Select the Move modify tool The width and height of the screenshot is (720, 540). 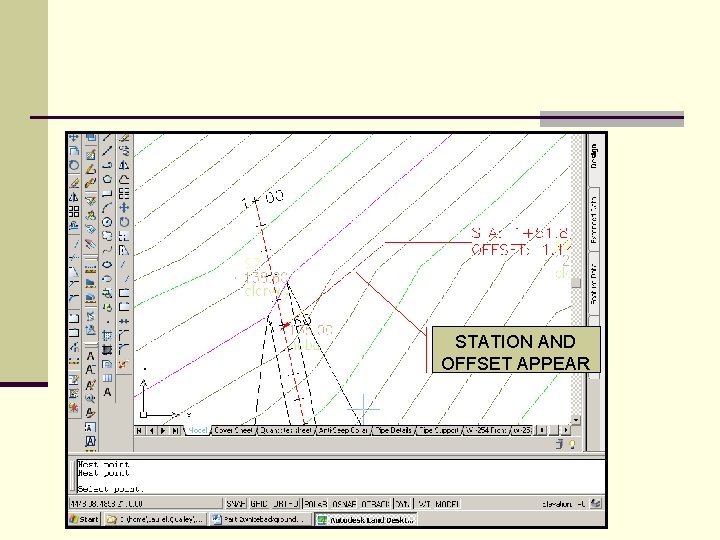(x=124, y=208)
